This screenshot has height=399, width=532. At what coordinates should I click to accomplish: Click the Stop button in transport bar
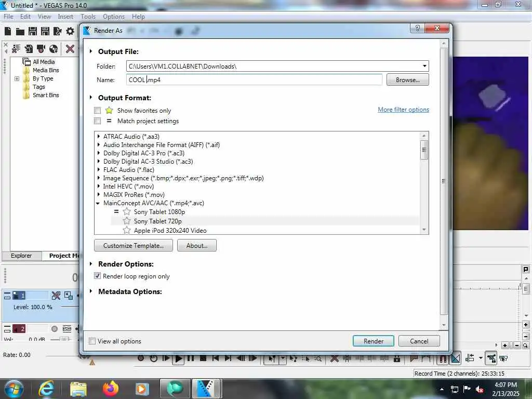pos(203,358)
